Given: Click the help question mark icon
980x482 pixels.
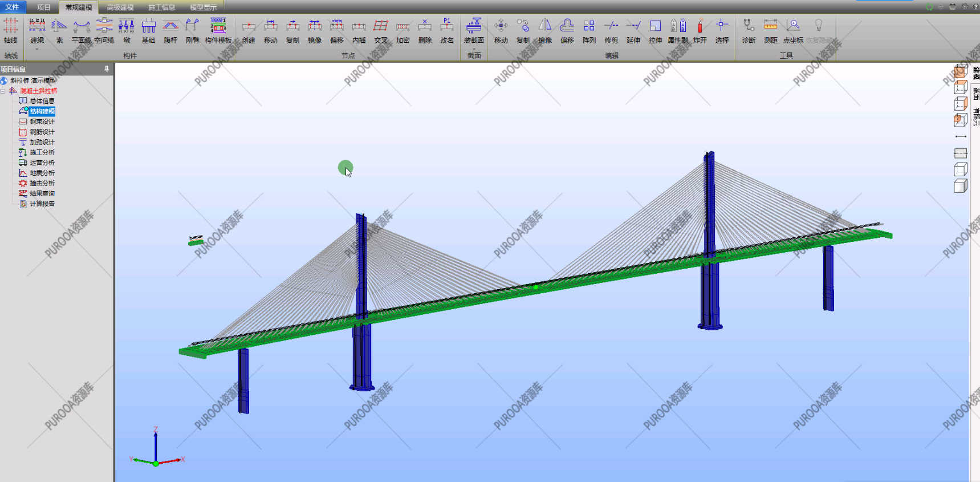Looking at the screenshot, I should 975,7.
